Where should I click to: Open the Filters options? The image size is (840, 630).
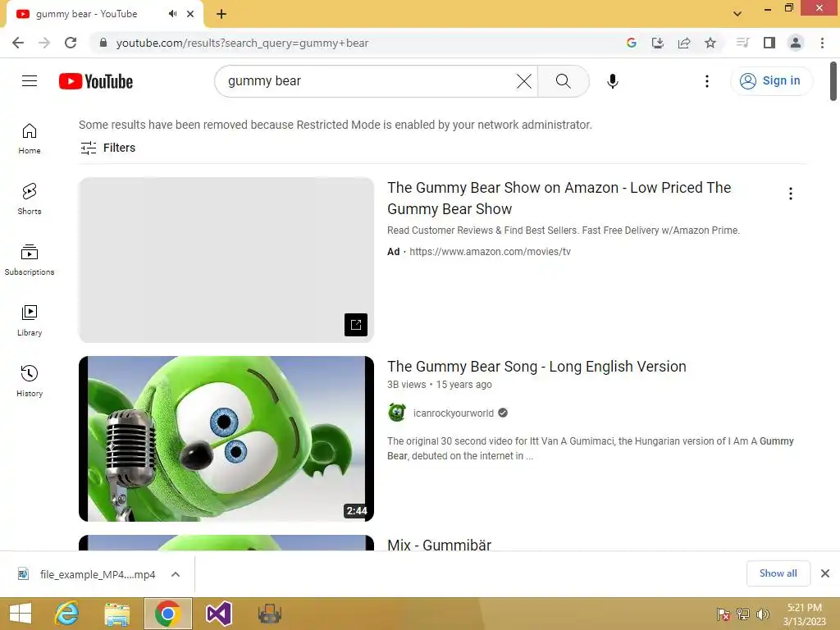point(107,148)
